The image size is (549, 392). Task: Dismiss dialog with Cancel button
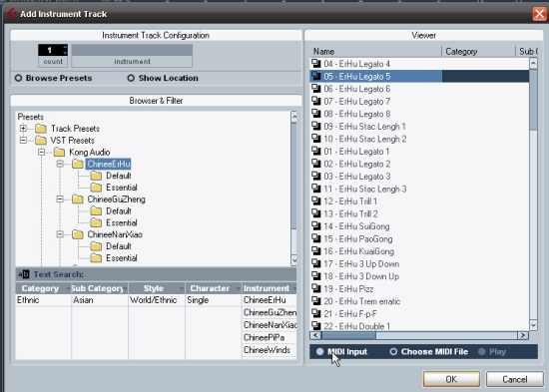(x=514, y=379)
